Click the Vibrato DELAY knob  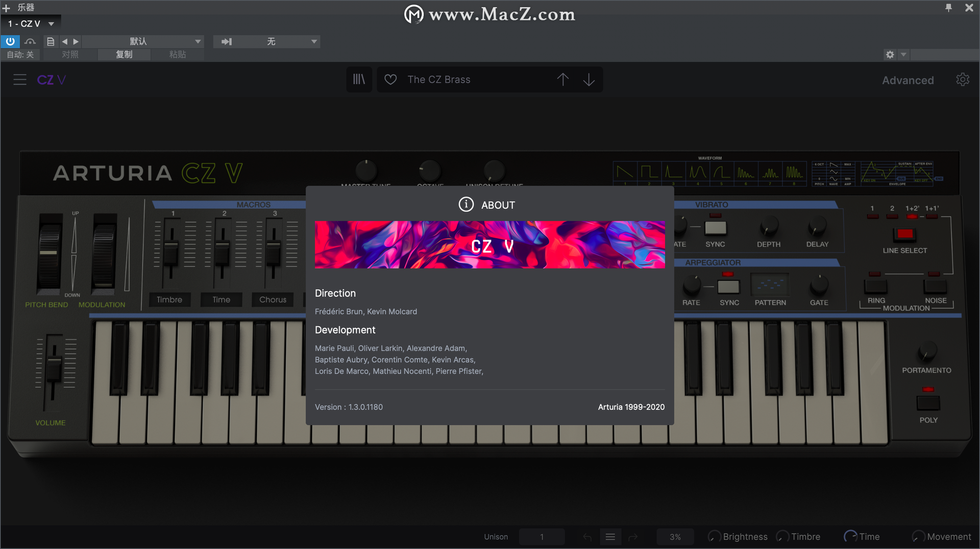[x=817, y=226]
